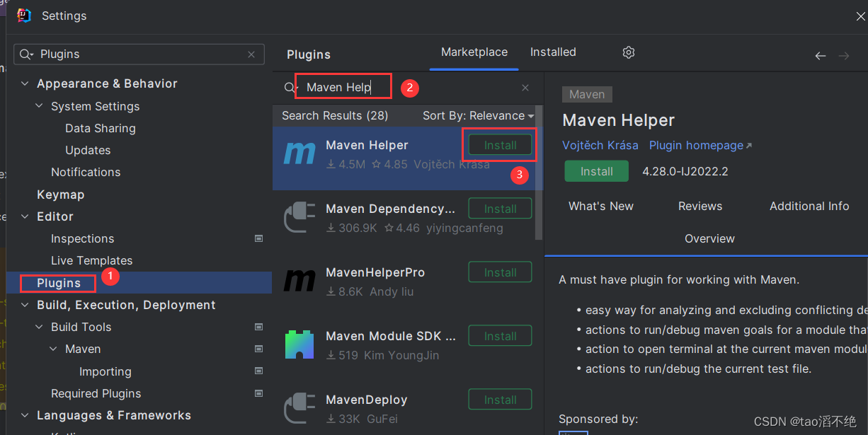Click the project-level icon beside Maven

pos(259,349)
